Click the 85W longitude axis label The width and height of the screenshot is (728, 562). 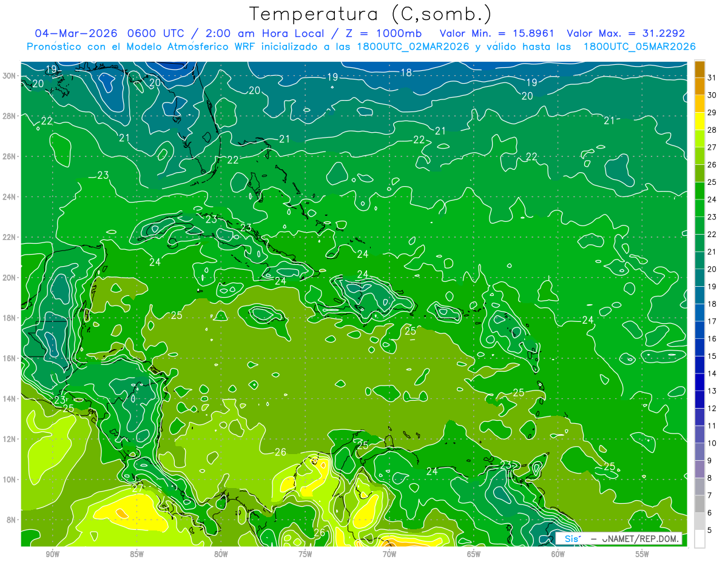click(137, 554)
